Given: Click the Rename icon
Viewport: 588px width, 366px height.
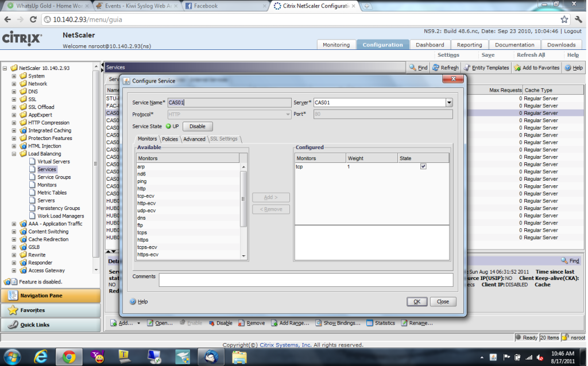Looking at the screenshot, I should pos(404,323).
